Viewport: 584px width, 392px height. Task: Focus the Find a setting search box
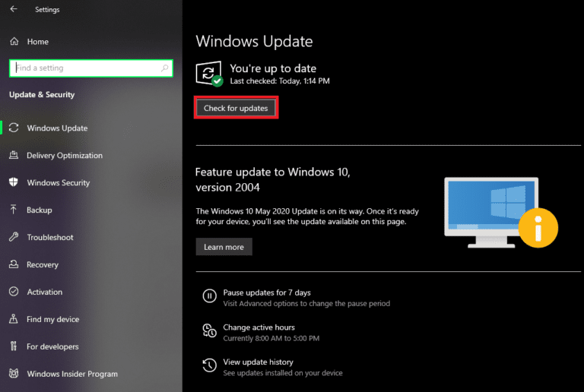click(84, 68)
